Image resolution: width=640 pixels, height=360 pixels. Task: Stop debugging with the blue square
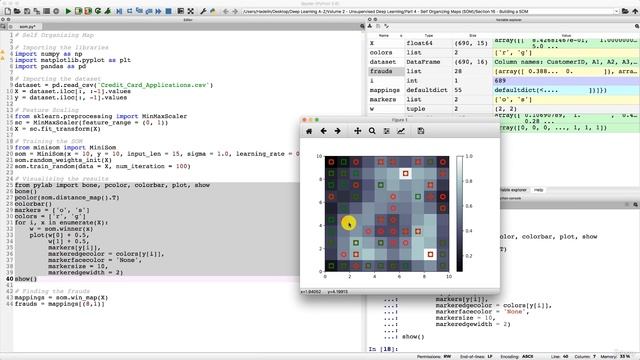(168, 11)
